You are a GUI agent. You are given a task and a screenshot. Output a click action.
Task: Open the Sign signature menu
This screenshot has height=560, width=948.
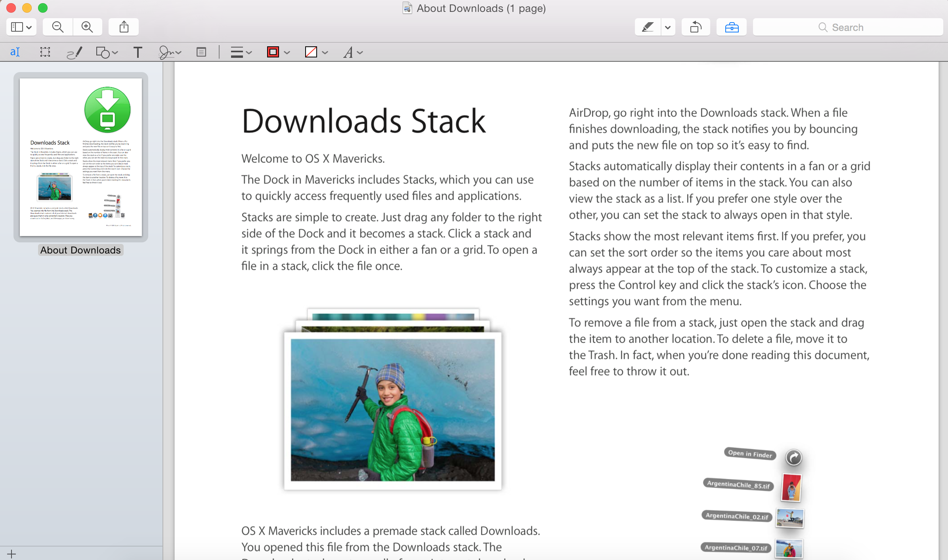[x=170, y=52]
